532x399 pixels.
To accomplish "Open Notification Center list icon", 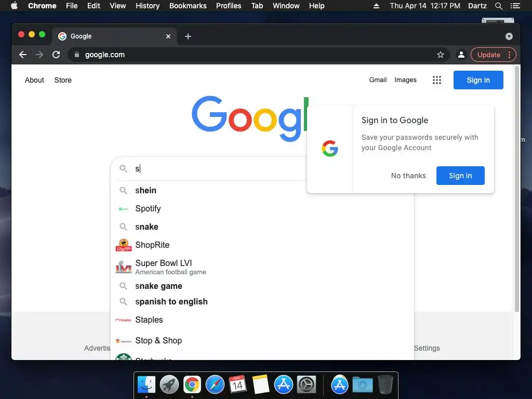I will [515, 6].
